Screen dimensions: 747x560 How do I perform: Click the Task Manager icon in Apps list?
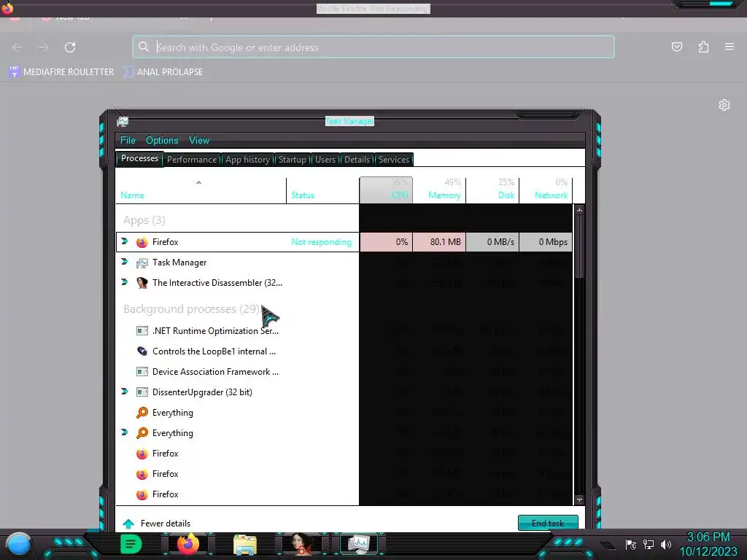[x=142, y=262]
